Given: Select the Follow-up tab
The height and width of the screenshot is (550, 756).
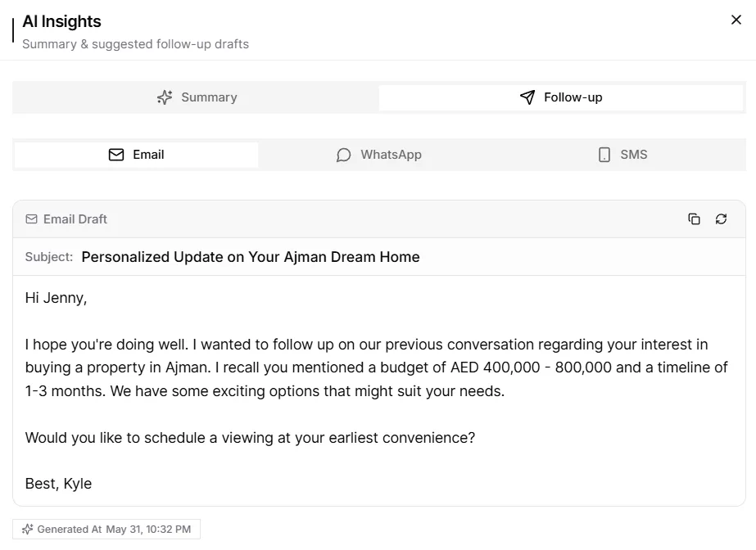Looking at the screenshot, I should [561, 97].
